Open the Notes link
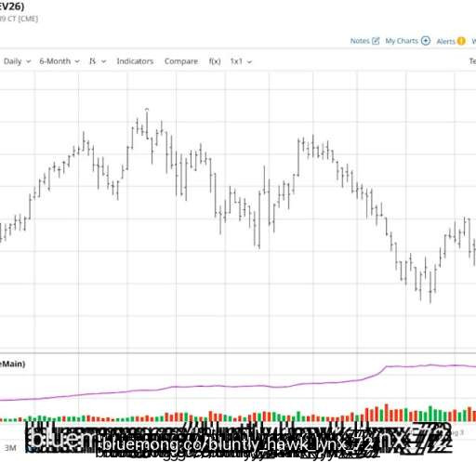Viewport: 476px width, 476px height. [x=360, y=41]
